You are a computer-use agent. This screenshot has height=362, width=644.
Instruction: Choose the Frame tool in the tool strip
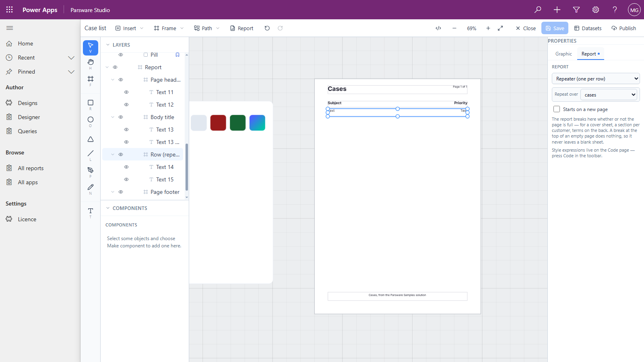[91, 80]
